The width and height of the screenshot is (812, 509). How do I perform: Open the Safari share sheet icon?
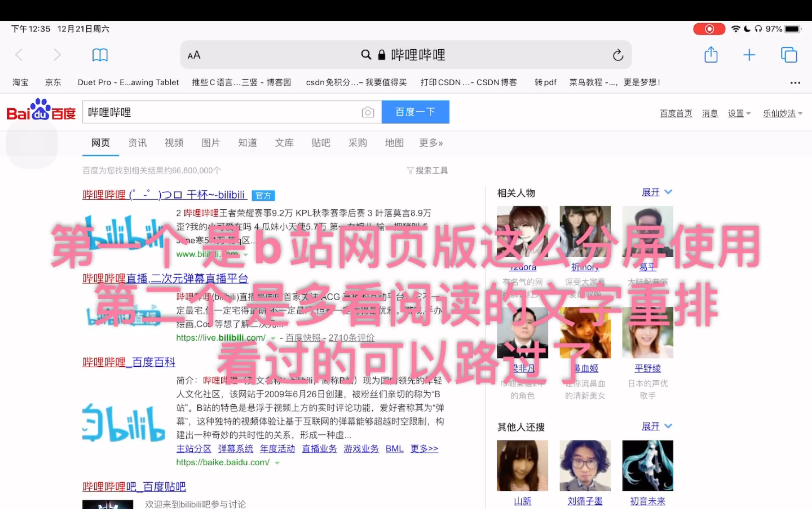(x=711, y=55)
